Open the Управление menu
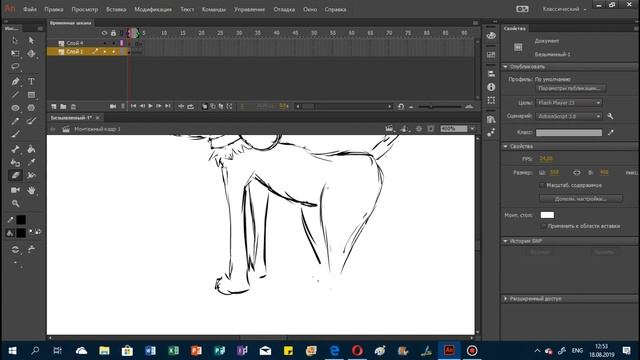This screenshot has width=640, height=360. point(249,9)
